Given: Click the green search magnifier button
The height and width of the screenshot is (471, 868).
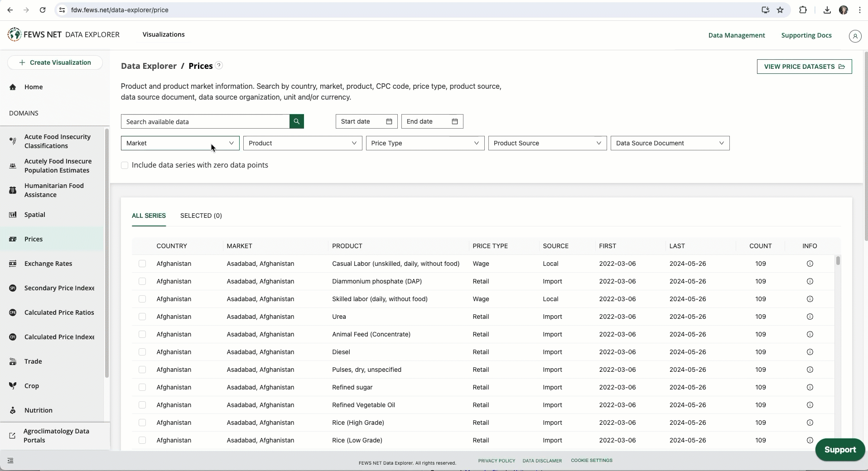Looking at the screenshot, I should click(x=296, y=121).
